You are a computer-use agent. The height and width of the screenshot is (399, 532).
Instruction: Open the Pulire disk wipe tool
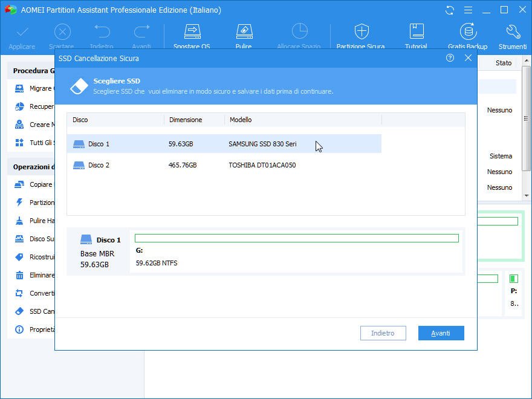click(244, 35)
